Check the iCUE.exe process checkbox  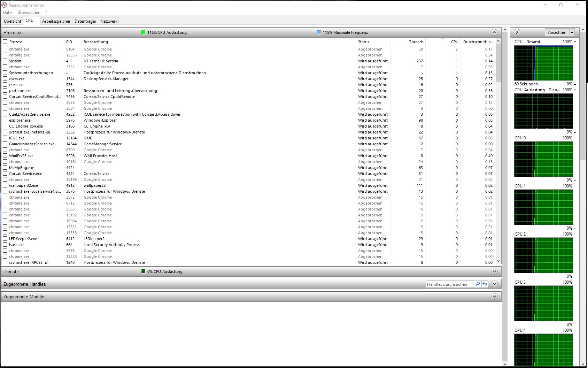click(x=5, y=138)
